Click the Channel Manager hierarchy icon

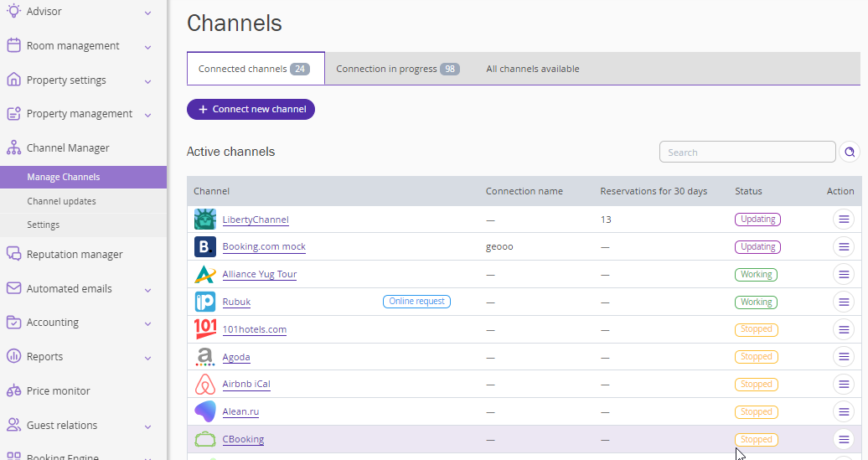(x=14, y=147)
